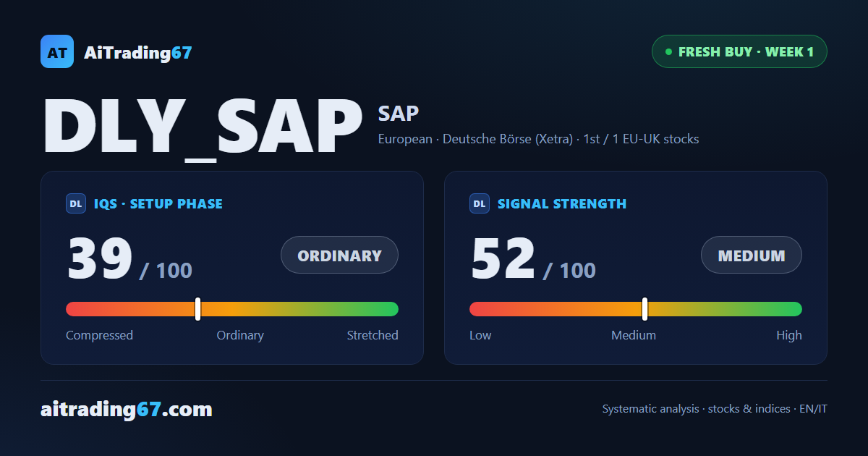Viewport: 868px width, 456px height.
Task: Select the ORDINARY status pill
Action: (339, 255)
